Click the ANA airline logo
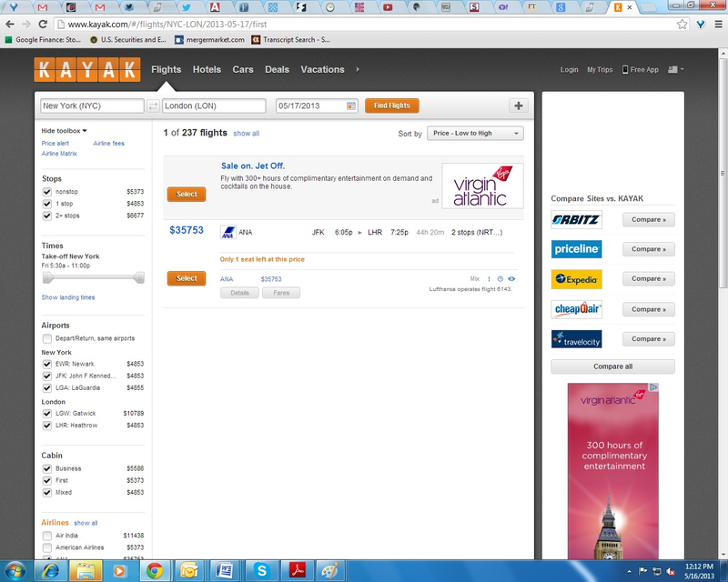 [228, 232]
